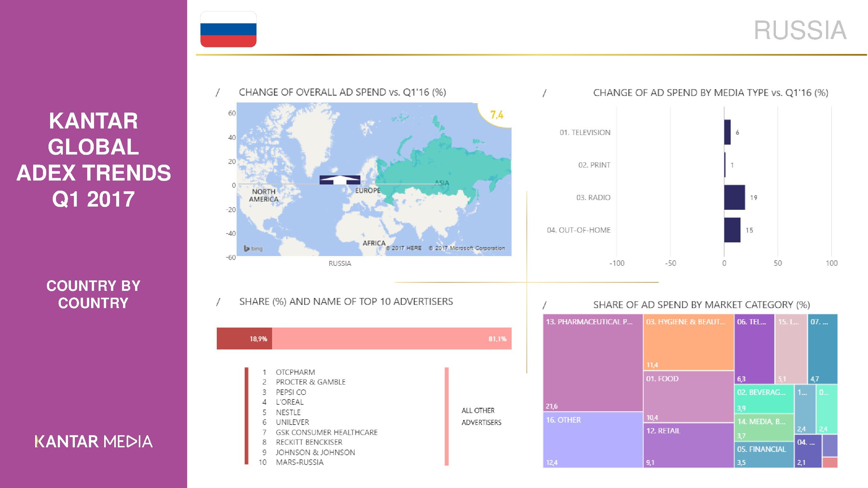Select the Out-of-Home bar showing 15

tap(732, 230)
